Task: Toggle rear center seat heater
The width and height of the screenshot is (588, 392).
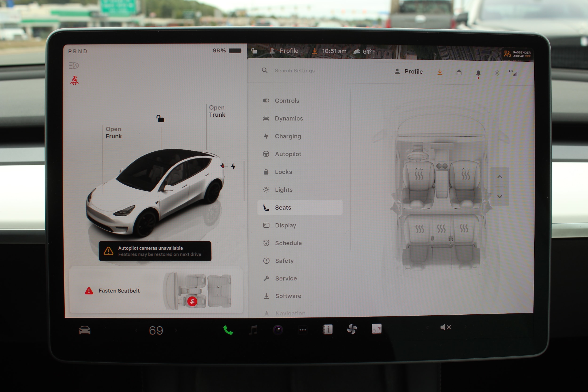Action: [x=441, y=228]
